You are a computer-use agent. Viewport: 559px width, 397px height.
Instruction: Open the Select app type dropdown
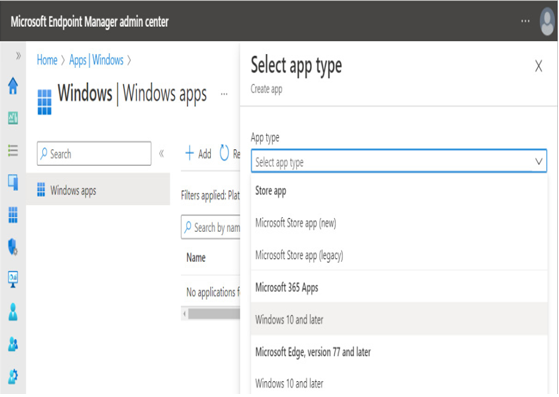pos(399,161)
